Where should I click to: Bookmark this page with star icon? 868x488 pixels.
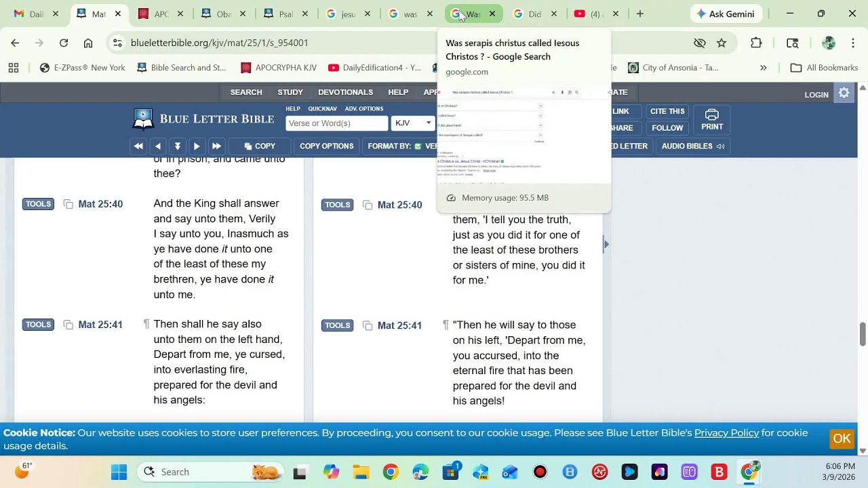[722, 43]
